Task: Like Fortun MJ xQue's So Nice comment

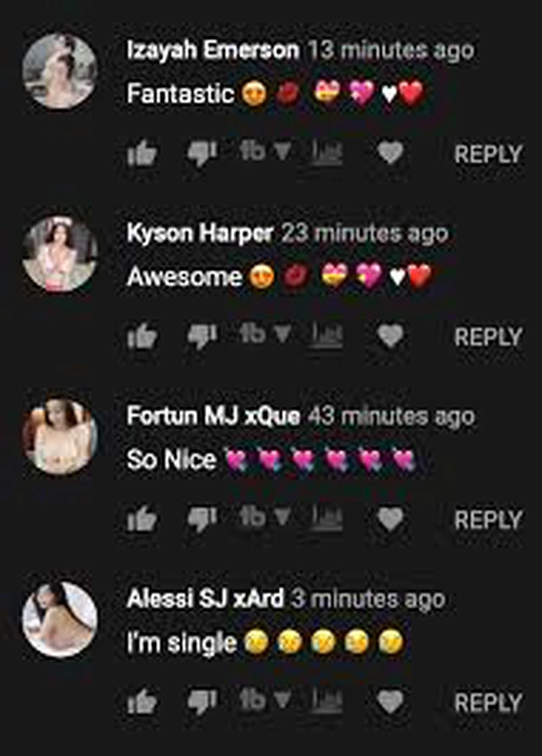Action: (141, 519)
